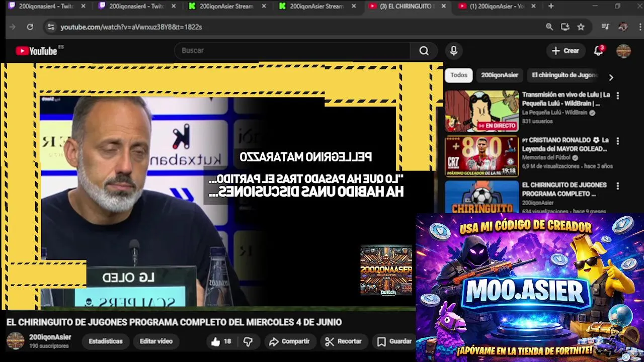
Task: Select the 200iqonAsier filter chip
Action: [x=499, y=75]
